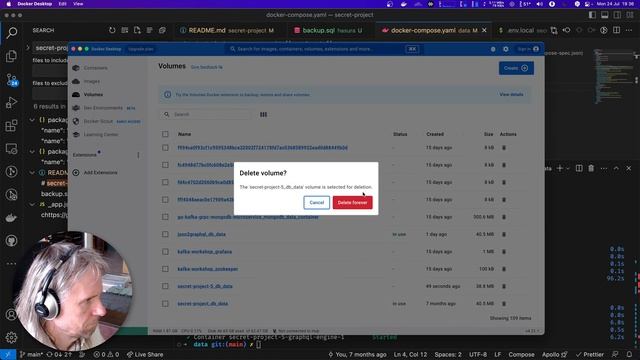Image resolution: width=640 pixels, height=360 pixels.
Task: Click trash icon for kafka-workshop_grafana row
Action: coord(504,252)
